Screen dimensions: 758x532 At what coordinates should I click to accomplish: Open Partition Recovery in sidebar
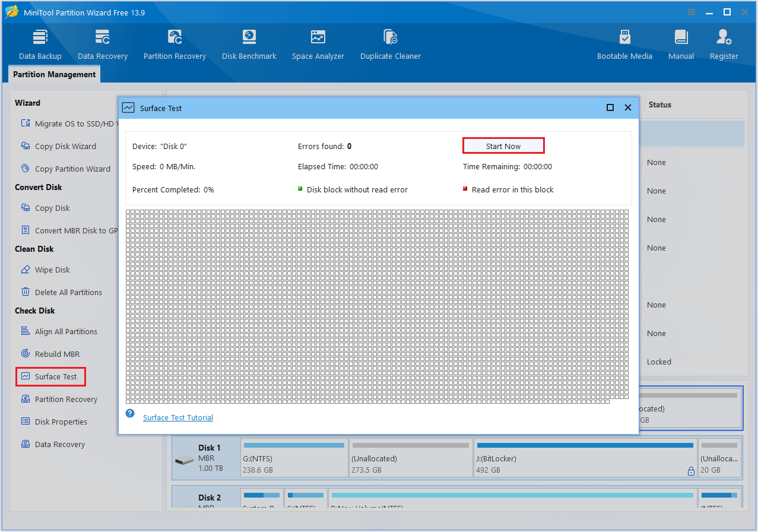point(59,399)
